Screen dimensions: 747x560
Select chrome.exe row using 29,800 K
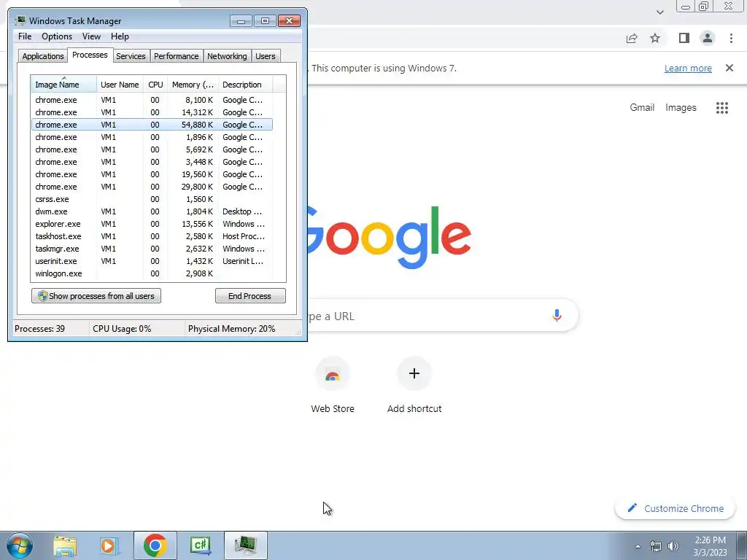152,187
